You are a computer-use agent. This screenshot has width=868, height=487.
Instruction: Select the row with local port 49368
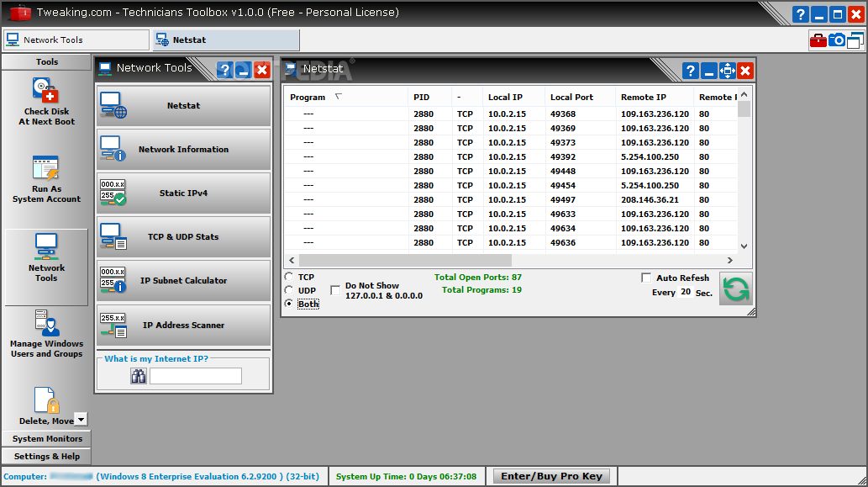(x=511, y=114)
